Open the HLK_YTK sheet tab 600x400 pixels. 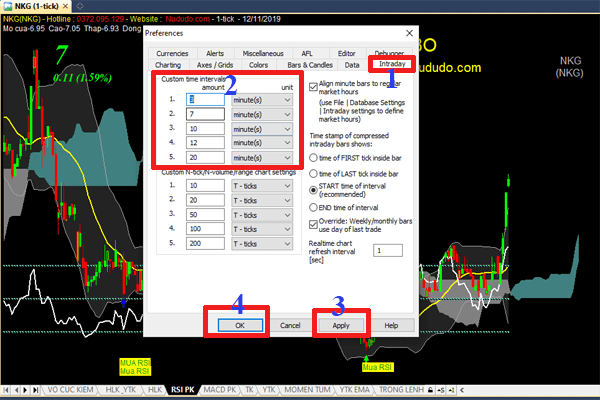coord(121,390)
